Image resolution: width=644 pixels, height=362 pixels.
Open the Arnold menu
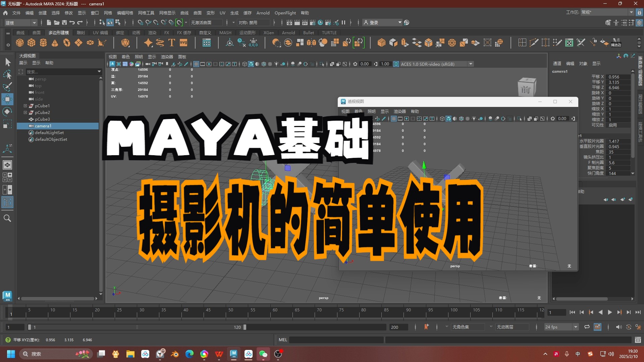click(x=263, y=13)
